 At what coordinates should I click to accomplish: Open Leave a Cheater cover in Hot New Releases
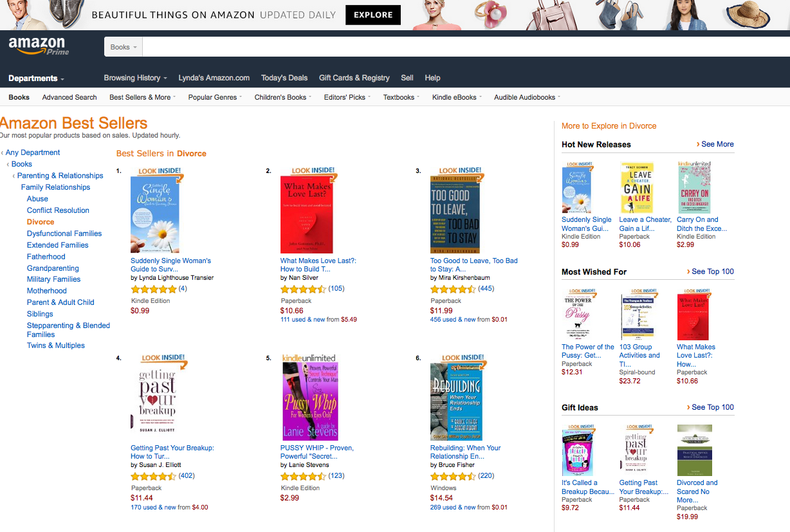pos(636,187)
